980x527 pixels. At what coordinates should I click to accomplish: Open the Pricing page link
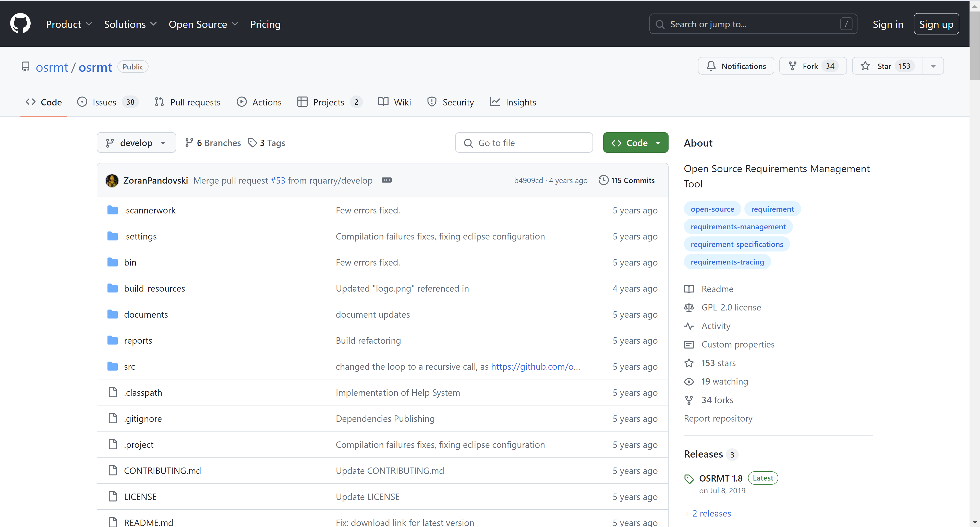point(265,24)
